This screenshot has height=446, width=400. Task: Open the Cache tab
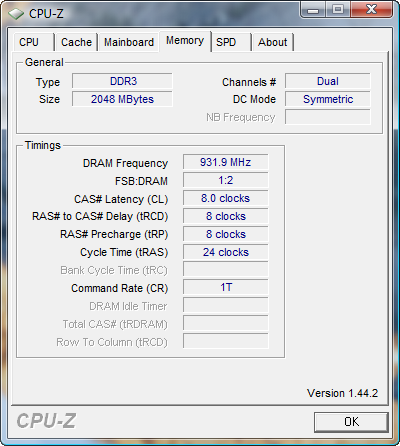(76, 42)
